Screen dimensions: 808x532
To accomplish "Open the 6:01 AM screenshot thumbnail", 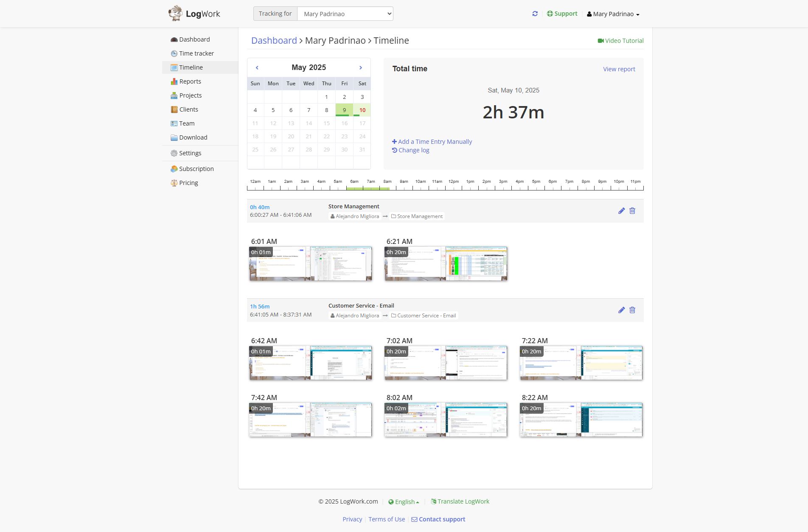I will (310, 263).
